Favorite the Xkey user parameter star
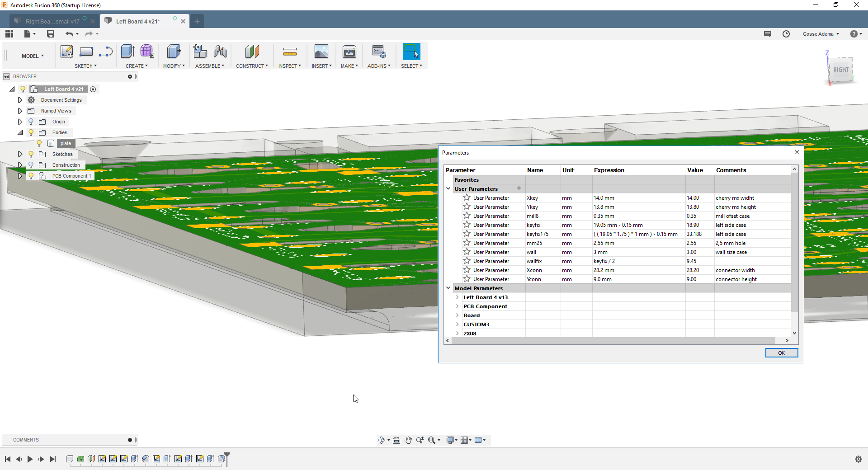Screen dimensions: 868x470 coord(467,197)
